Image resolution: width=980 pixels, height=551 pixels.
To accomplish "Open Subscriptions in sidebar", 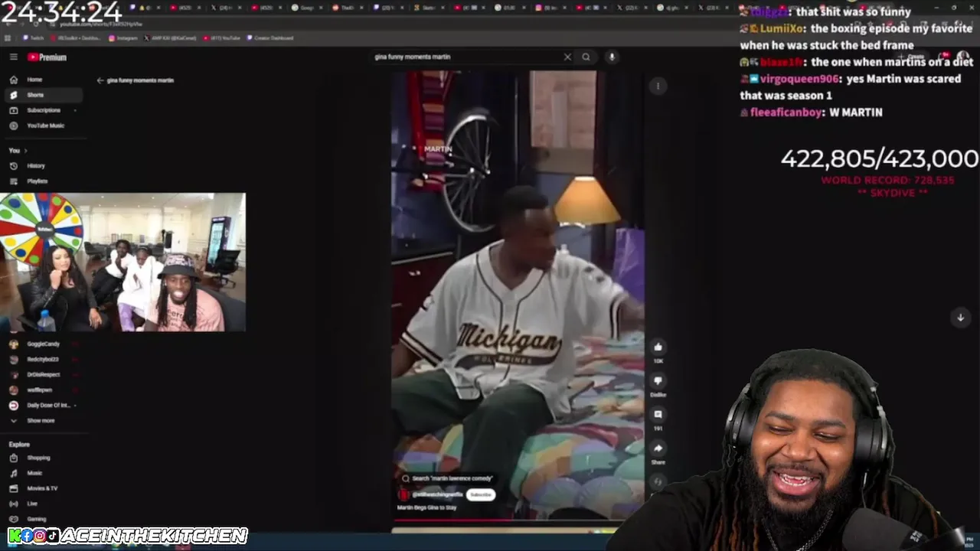I will pos(43,110).
